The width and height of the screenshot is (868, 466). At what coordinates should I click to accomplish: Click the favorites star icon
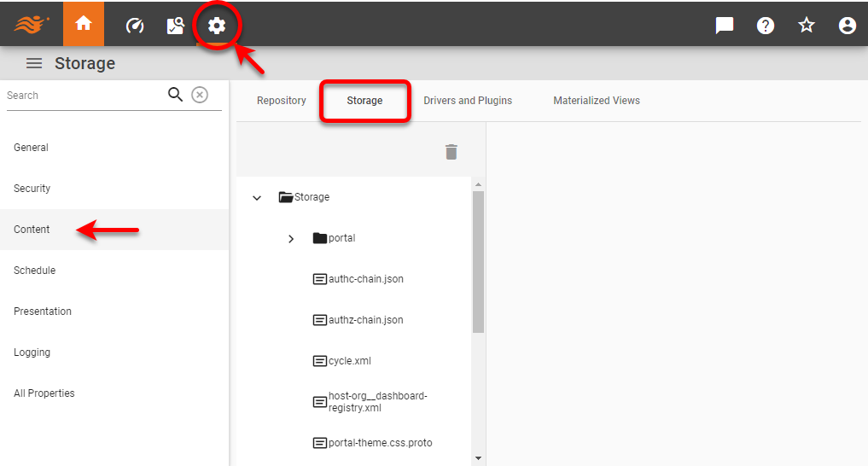point(807,26)
